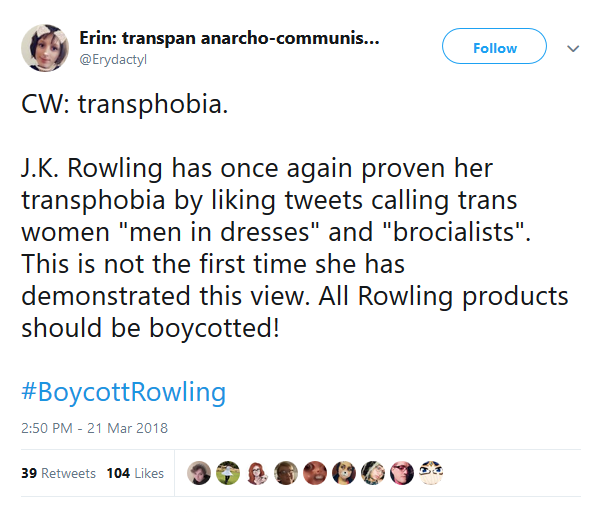This screenshot has width=600, height=512.
Task: Expand the tweet options chevron menu
Action: click(x=573, y=49)
